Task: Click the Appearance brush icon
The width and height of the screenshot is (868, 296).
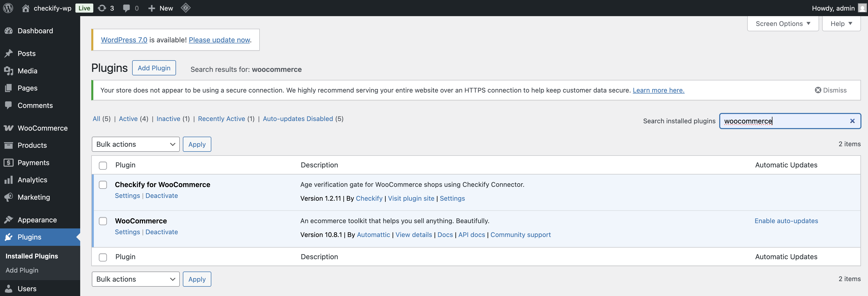Action: (x=9, y=220)
